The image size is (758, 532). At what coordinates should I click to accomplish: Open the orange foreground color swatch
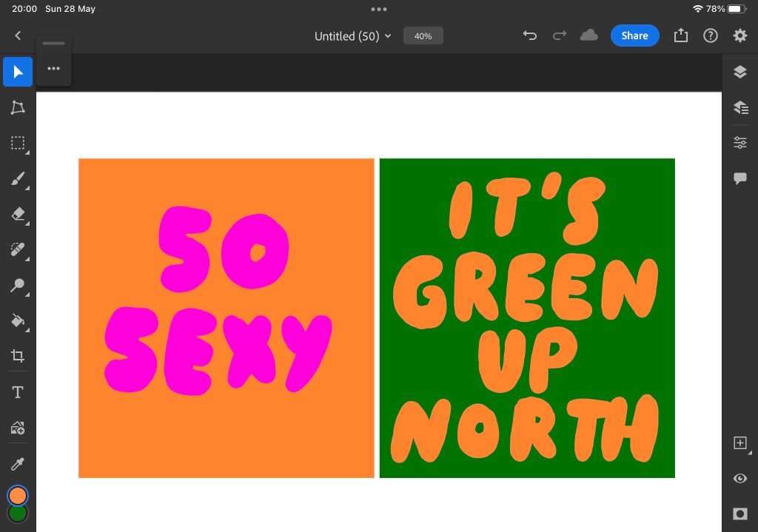click(x=18, y=495)
